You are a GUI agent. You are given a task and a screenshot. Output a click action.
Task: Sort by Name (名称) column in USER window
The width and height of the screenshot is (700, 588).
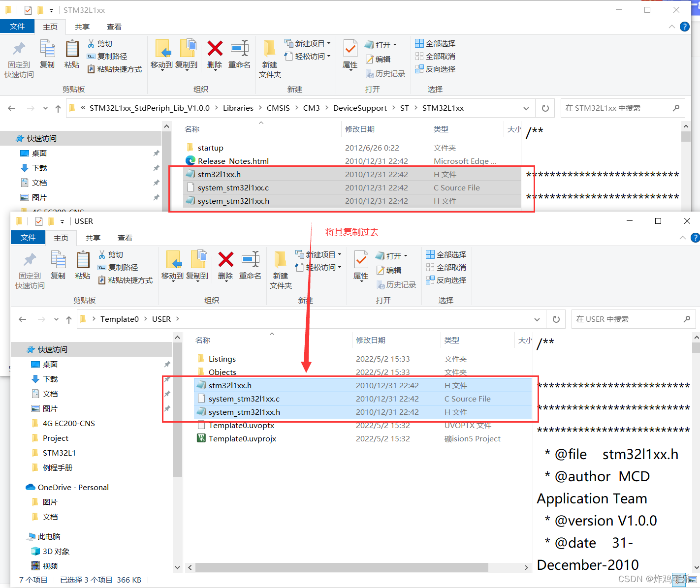(203, 340)
